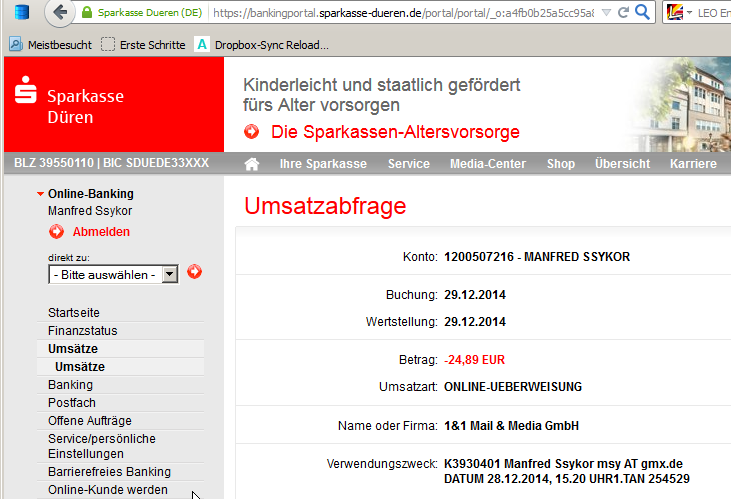Screen dimensions: 731x499
Task: Click the home icon in navigation bar
Action: pyautogui.click(x=252, y=164)
